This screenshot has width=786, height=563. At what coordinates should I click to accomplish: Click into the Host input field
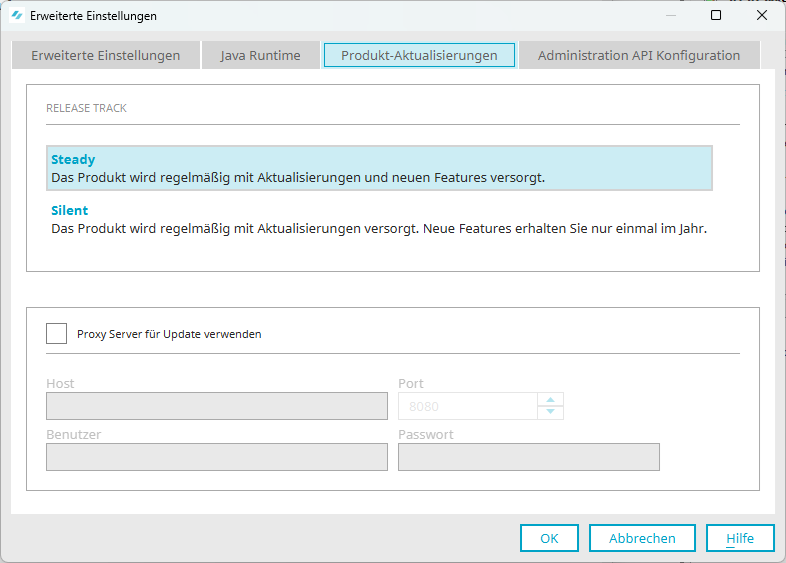[x=216, y=406]
